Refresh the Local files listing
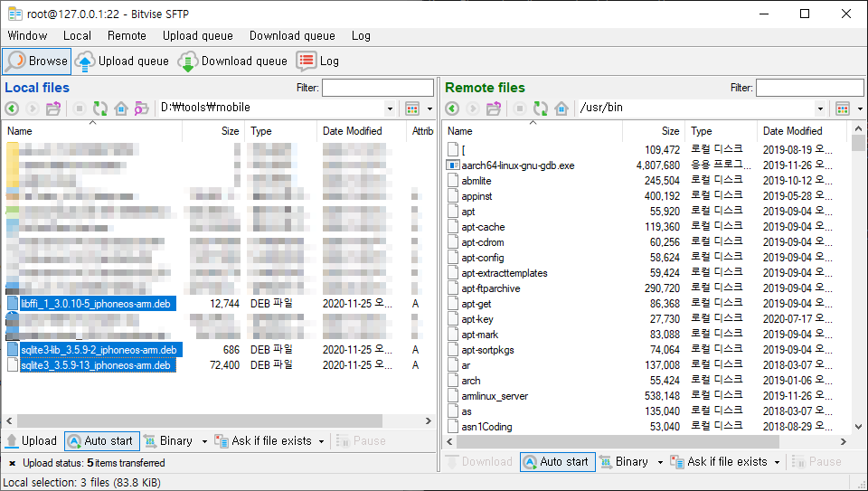Screen dimensions: 868x491 pos(100,108)
